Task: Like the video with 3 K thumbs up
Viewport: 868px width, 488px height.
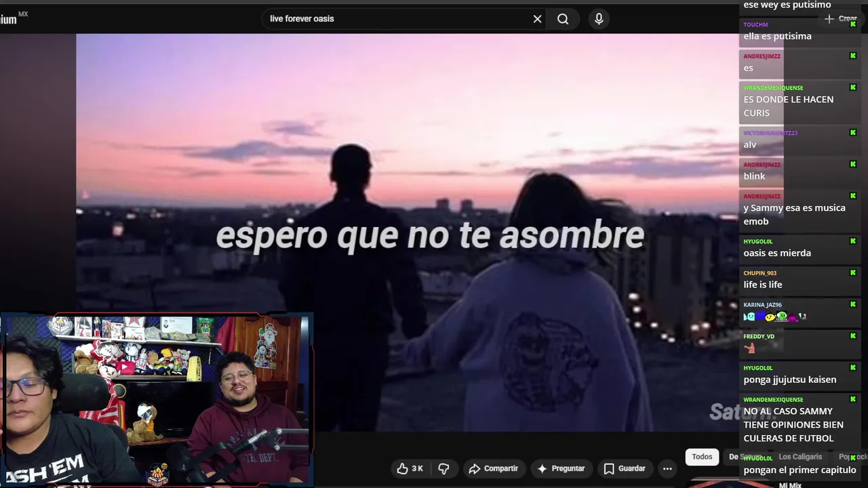Action: (x=410, y=468)
